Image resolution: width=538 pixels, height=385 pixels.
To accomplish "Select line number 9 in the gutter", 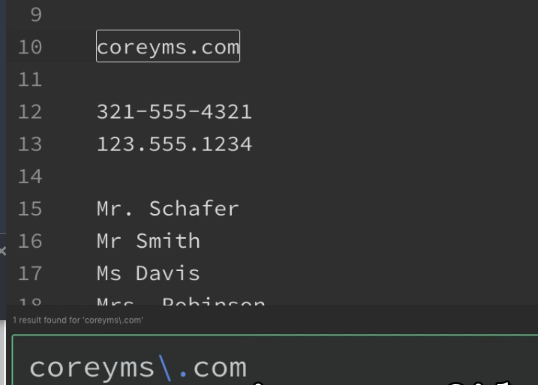I will coord(36,15).
